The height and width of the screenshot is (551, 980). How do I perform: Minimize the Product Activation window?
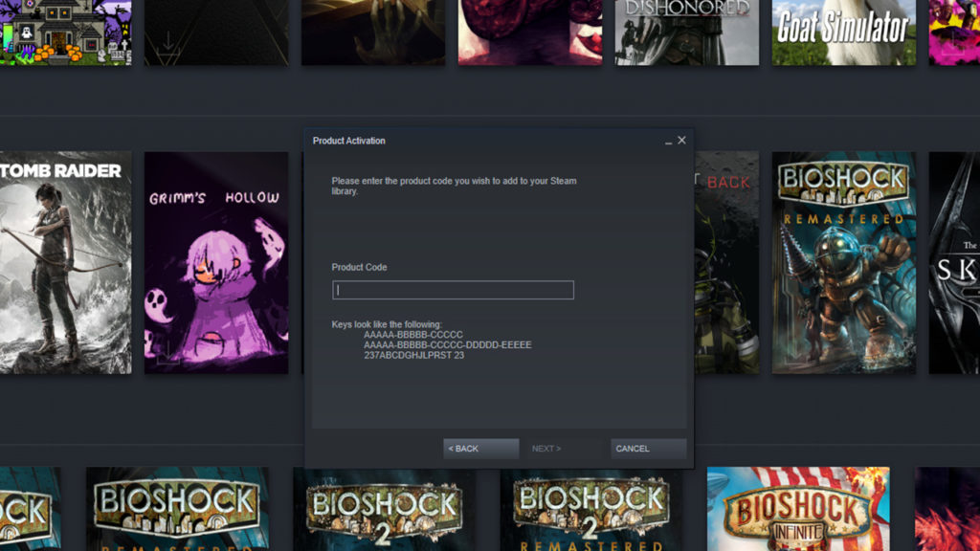point(668,141)
